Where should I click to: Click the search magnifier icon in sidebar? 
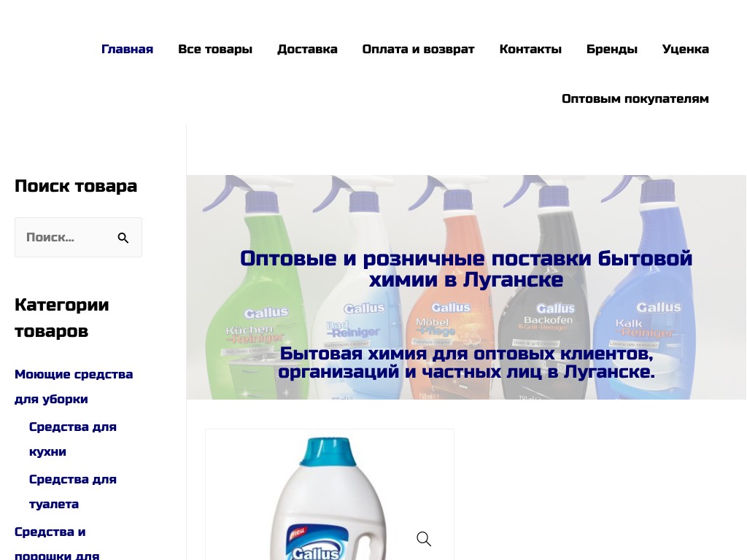pos(123,238)
